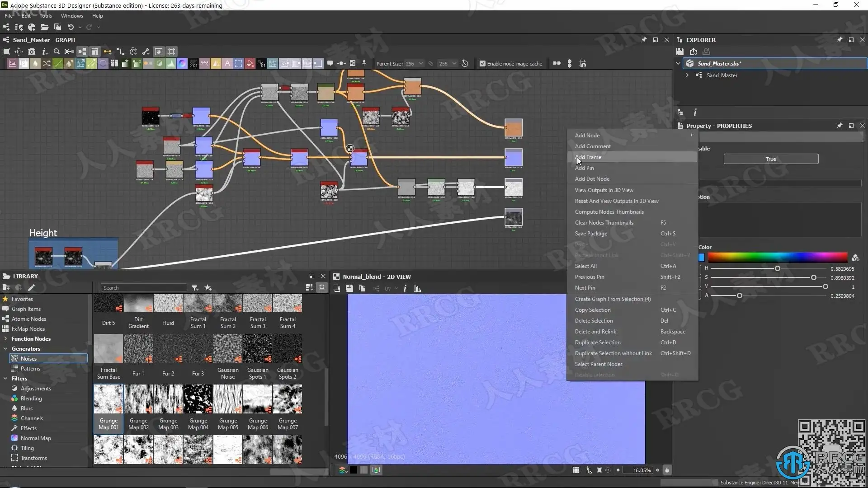The image size is (868, 488).
Task: Click the lock icon beside the zoom percentage
Action: [667, 470]
